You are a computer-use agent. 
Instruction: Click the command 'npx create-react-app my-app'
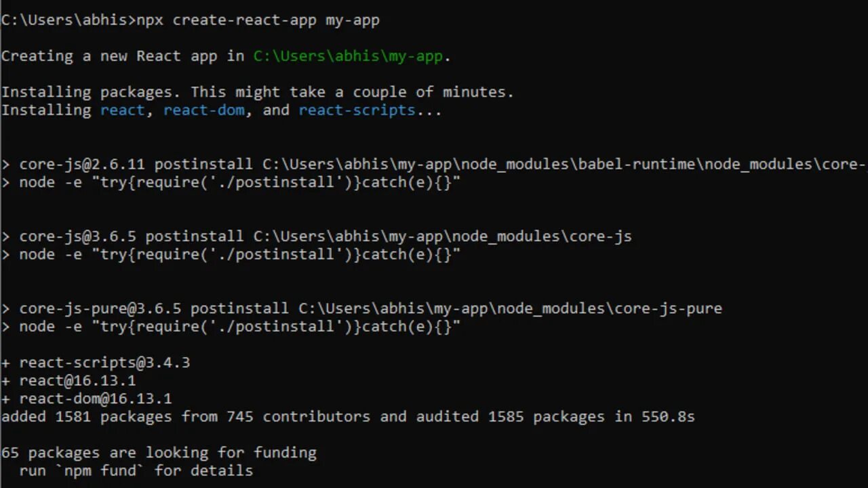pos(258,20)
